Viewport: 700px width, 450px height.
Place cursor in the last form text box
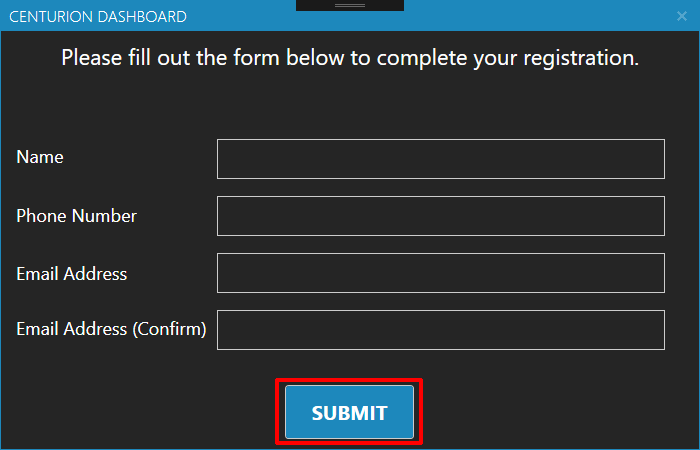pos(441,330)
